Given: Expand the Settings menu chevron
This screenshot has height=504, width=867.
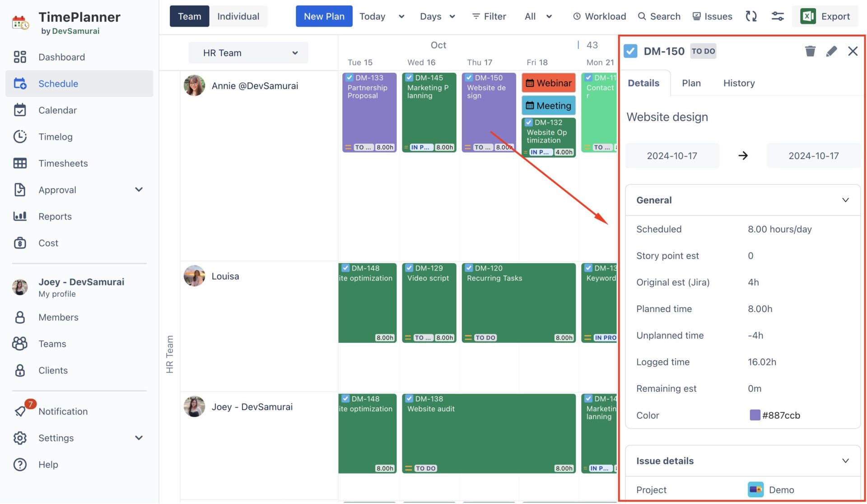Looking at the screenshot, I should coord(139,438).
